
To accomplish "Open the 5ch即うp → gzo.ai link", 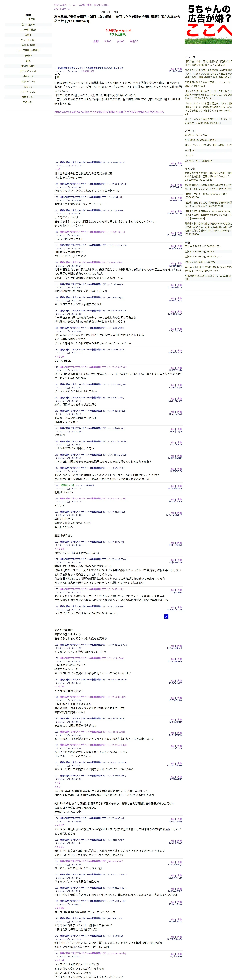I will [118, 30].
